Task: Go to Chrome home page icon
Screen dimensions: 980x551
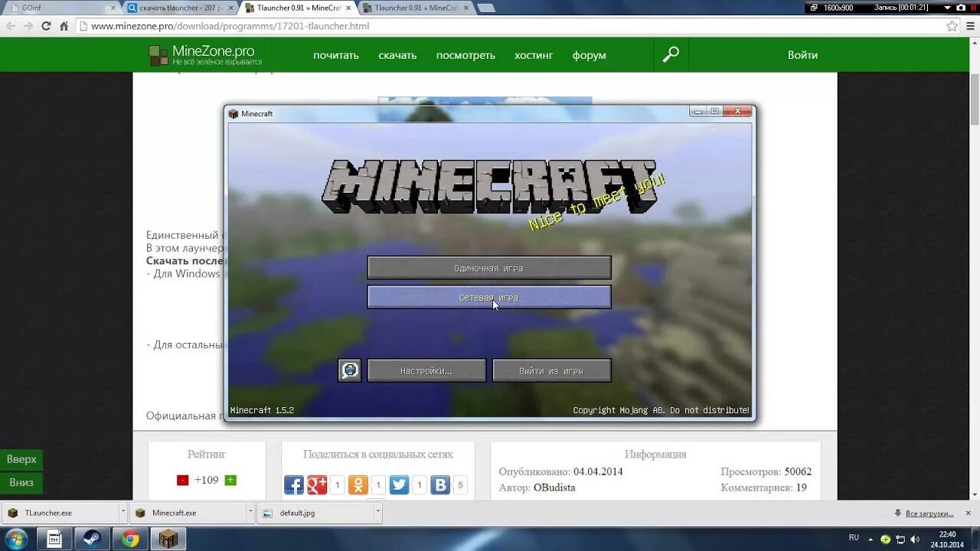Action: coord(64,25)
